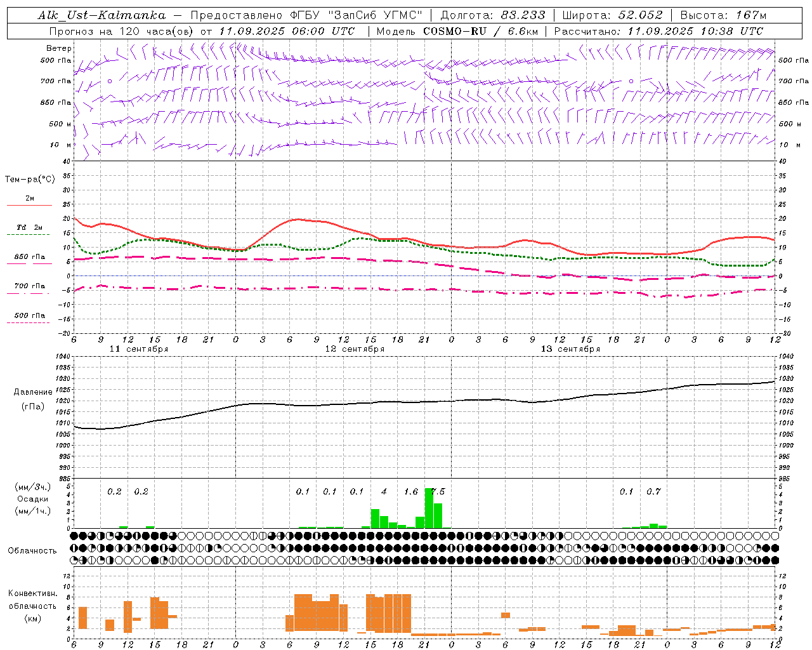
Task: Click the 'Конвективн.' label
Action: coord(32,594)
